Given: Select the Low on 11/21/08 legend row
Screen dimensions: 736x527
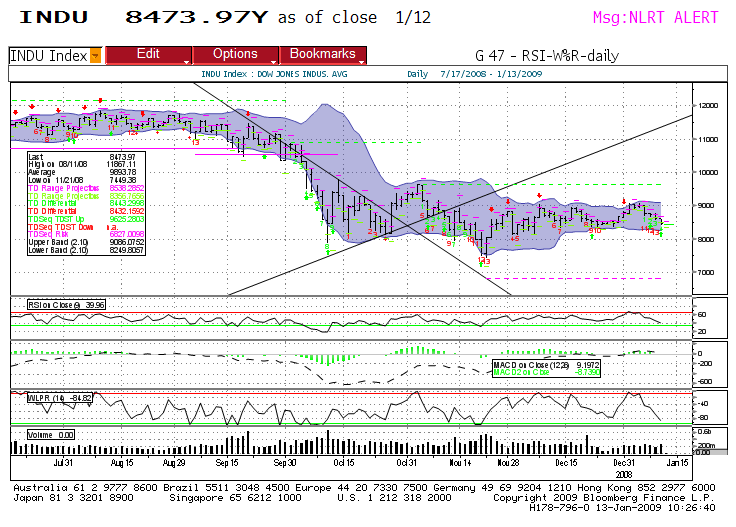Looking at the screenshot, I should (x=86, y=180).
